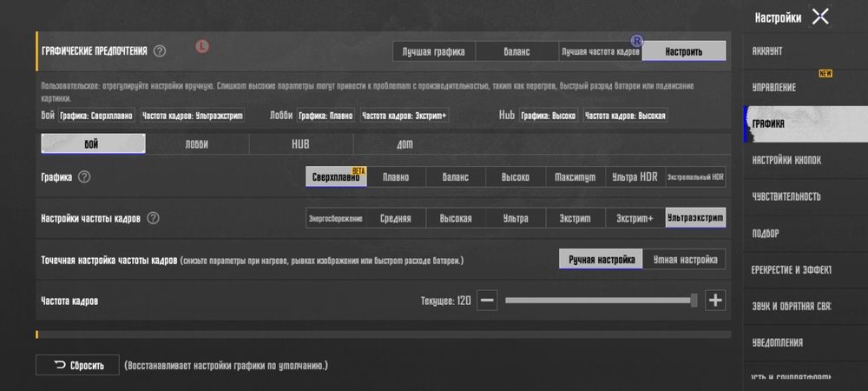Set frame rate to Экстрим

click(x=575, y=218)
